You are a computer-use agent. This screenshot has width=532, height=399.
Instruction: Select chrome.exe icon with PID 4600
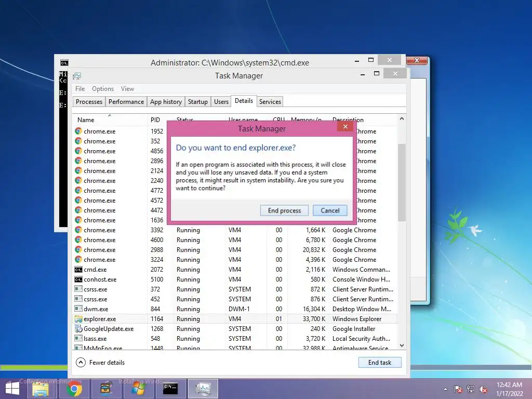78,240
